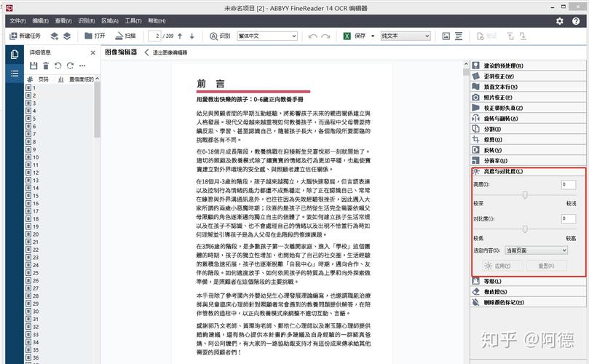Expand the 反转(V) section
Image resolution: width=589 pixels, height=364 pixels.
pos(527,149)
